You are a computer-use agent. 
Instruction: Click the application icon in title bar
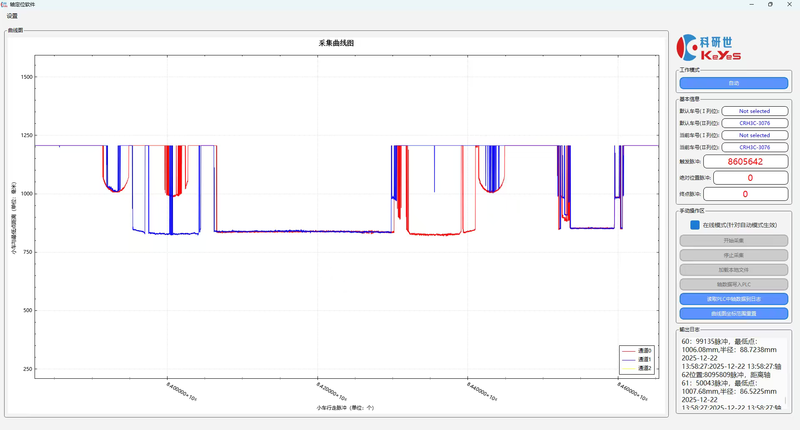click(5, 4)
